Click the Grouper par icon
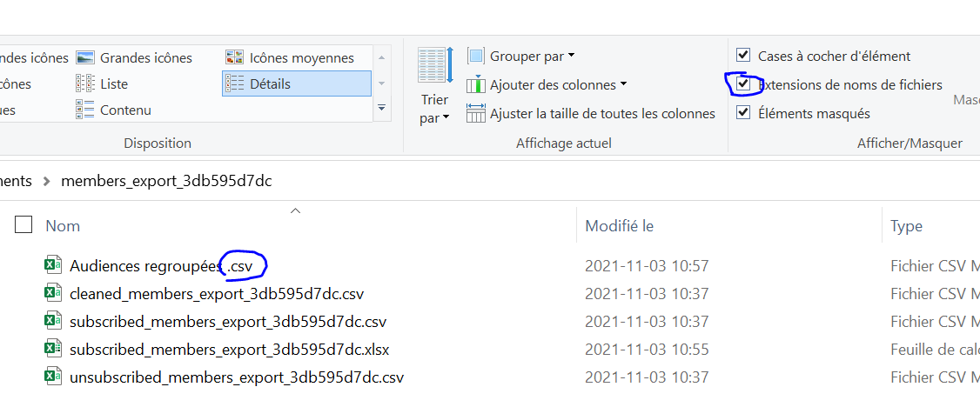The width and height of the screenshot is (980, 407). point(475,57)
